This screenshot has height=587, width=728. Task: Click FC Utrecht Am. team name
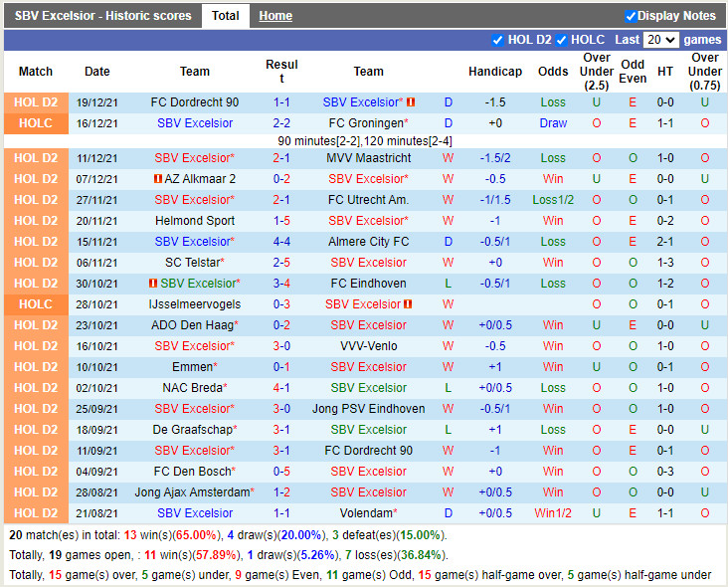pos(368,200)
